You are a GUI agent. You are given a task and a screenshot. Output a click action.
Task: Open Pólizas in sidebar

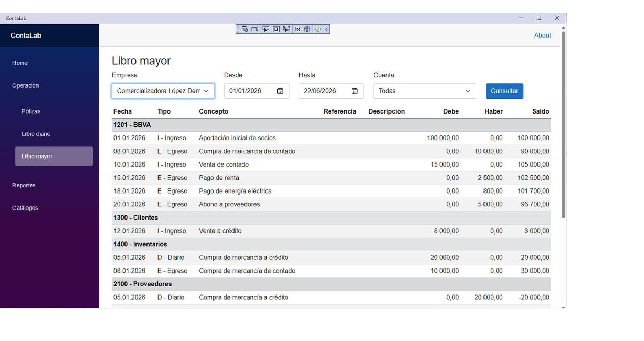click(31, 111)
